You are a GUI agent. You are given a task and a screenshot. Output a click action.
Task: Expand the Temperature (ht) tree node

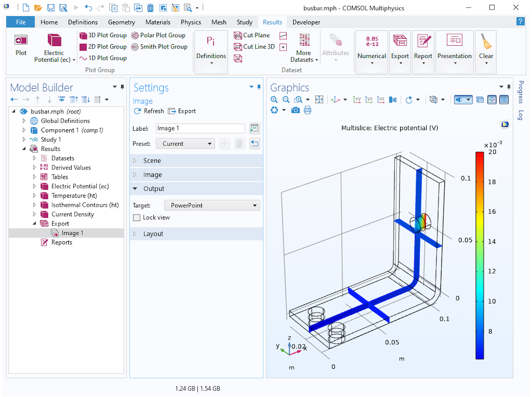35,196
